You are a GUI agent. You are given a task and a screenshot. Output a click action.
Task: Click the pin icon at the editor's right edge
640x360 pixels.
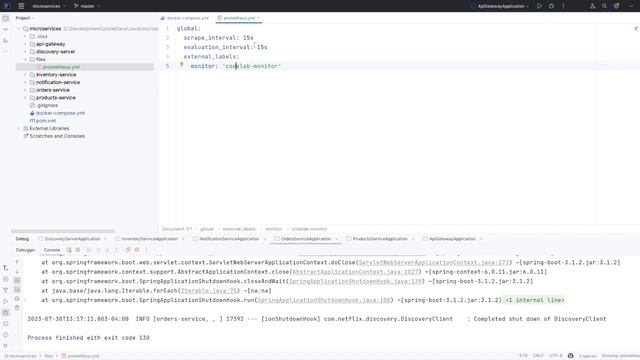(x=636, y=28)
